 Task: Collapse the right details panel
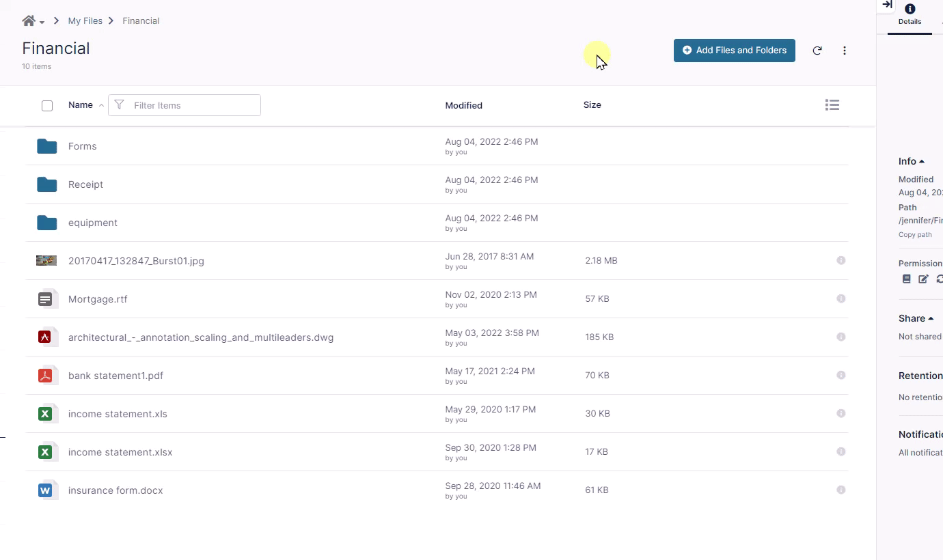[887, 5]
